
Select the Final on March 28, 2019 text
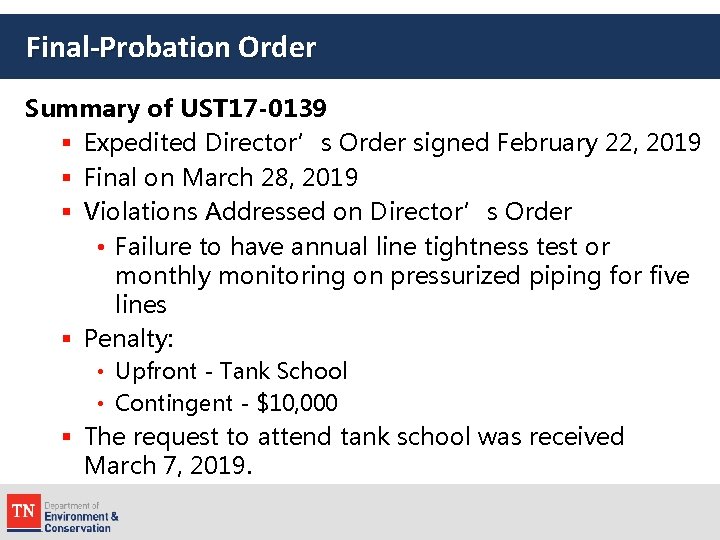tap(221, 178)
